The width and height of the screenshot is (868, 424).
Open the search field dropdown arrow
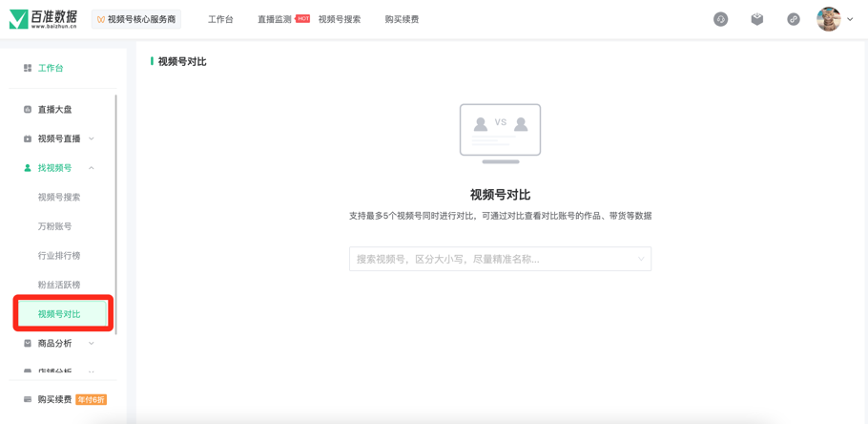point(641,259)
